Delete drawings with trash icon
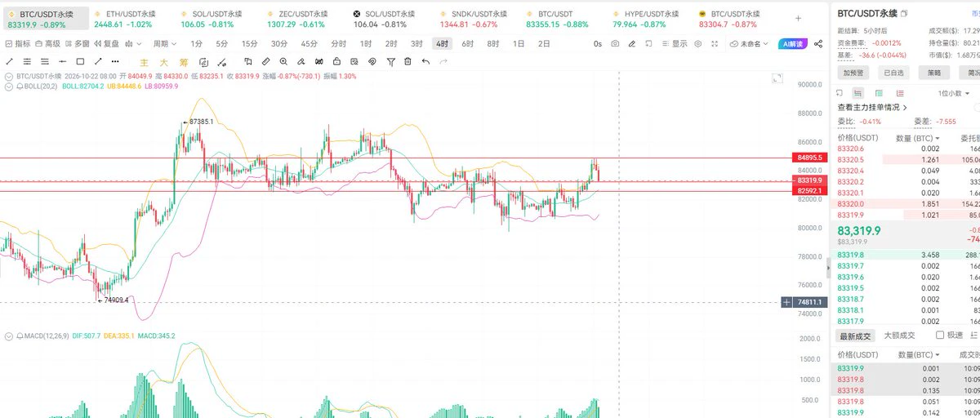The height and width of the screenshot is (418, 980). 408,61
